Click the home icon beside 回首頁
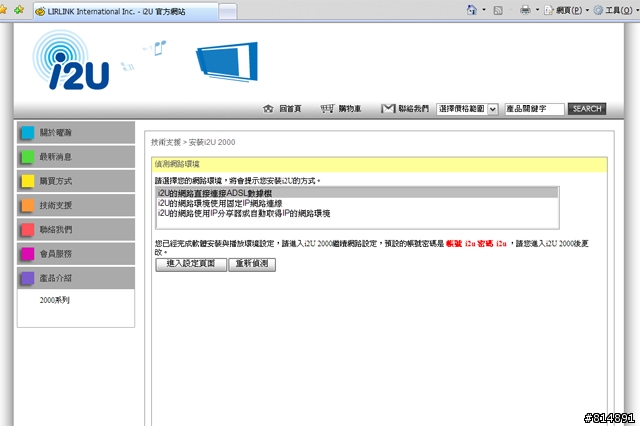Viewport: 640px width, 426px height. [x=268, y=109]
